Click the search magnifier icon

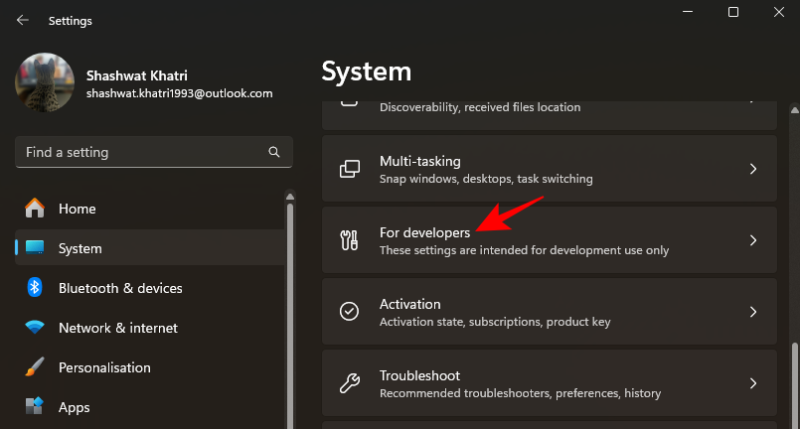[x=274, y=152]
